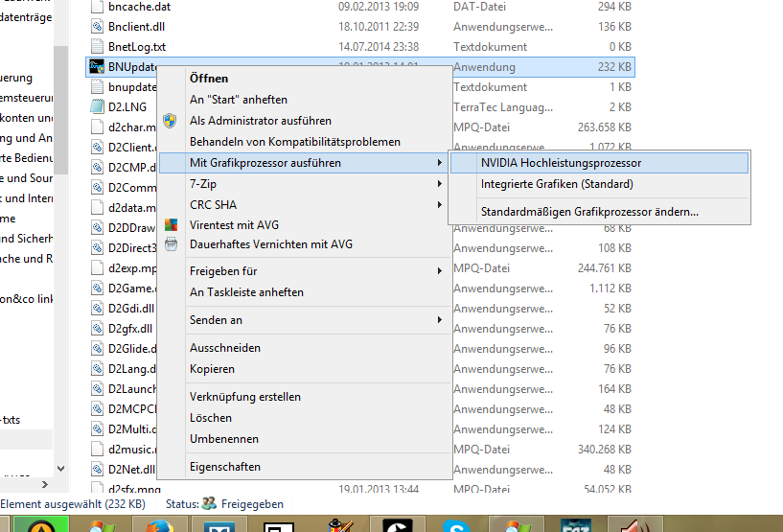Expand the Senden an submenu arrow

440,320
